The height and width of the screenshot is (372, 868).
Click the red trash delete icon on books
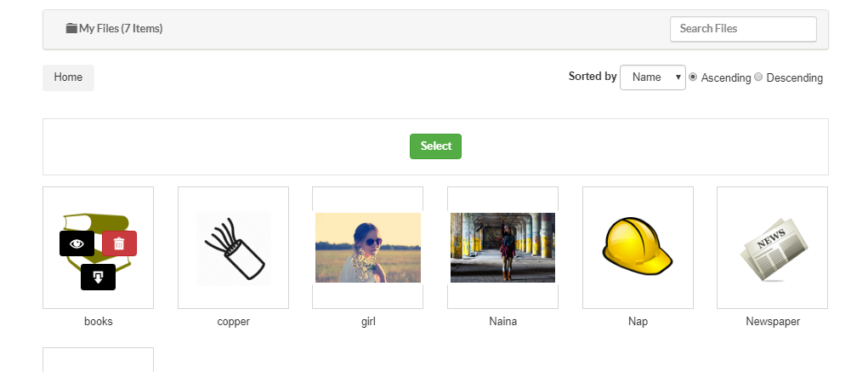(x=119, y=243)
